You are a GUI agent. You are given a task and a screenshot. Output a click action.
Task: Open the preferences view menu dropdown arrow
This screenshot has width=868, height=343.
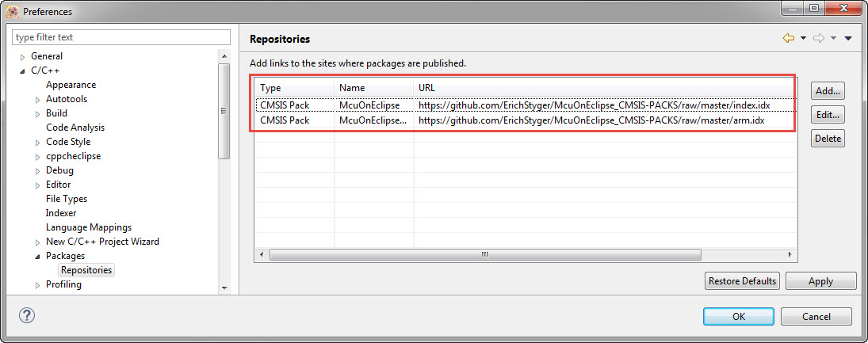[x=847, y=38]
